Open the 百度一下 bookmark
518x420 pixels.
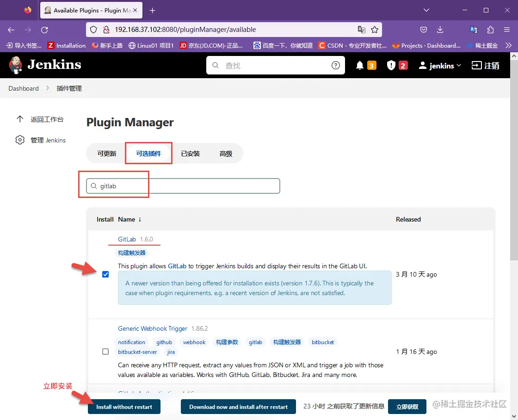pos(283,46)
